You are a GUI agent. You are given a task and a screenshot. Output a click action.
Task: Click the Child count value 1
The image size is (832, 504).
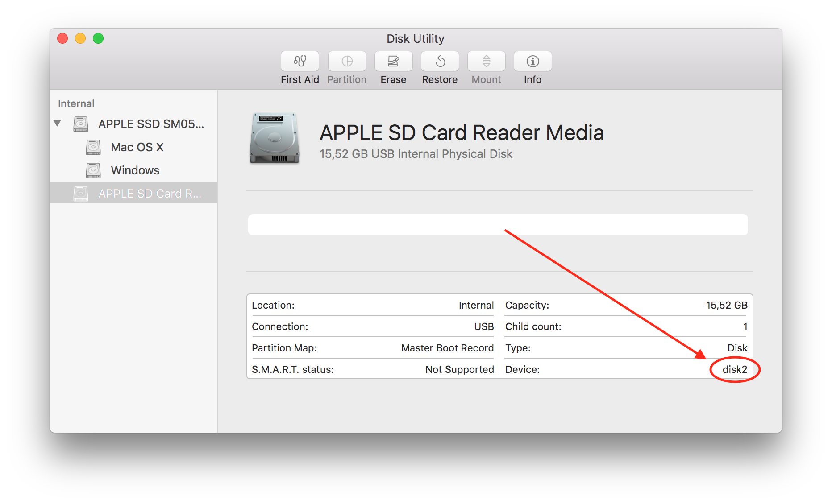[x=745, y=326]
